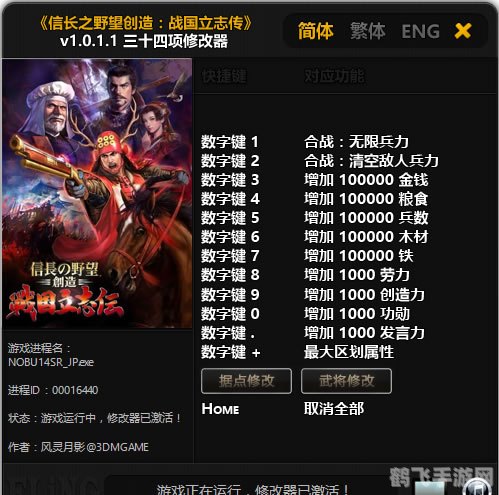Click the music icon at bottom right
The width and height of the screenshot is (499, 495).
477,488
